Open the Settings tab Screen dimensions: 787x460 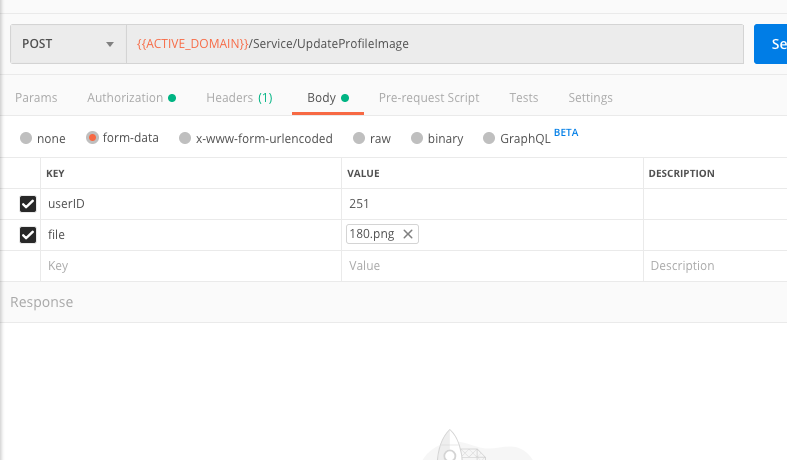(x=590, y=97)
